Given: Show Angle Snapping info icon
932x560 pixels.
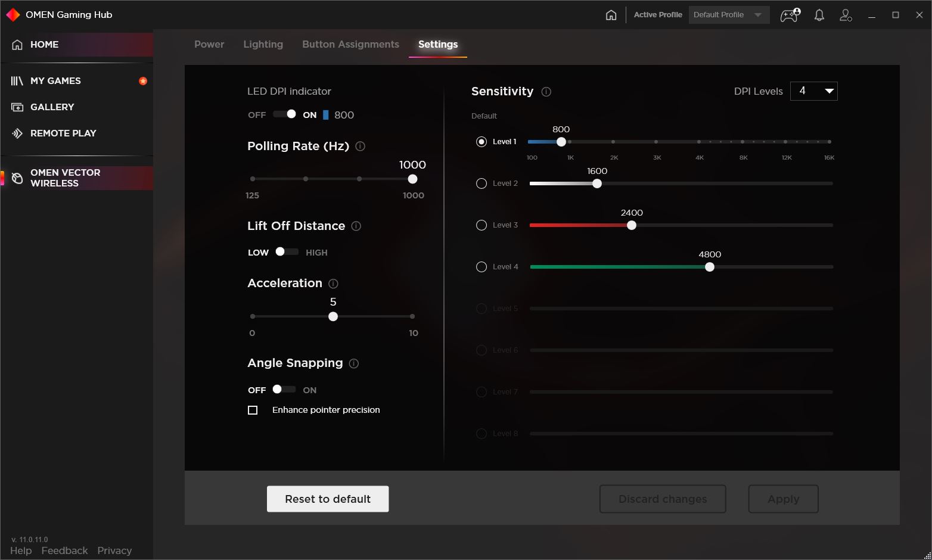Looking at the screenshot, I should 354,363.
